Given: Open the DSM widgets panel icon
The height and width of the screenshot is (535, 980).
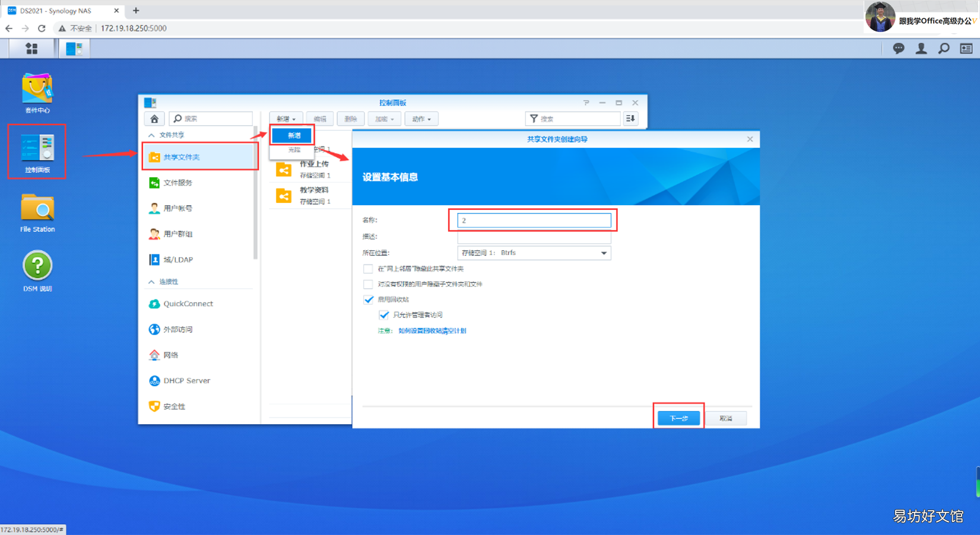Looking at the screenshot, I should coord(966,49).
